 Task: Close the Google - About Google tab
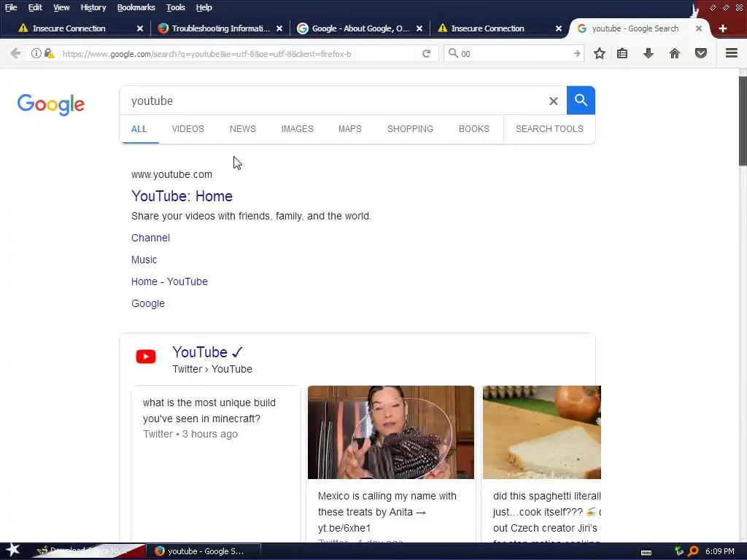click(419, 28)
